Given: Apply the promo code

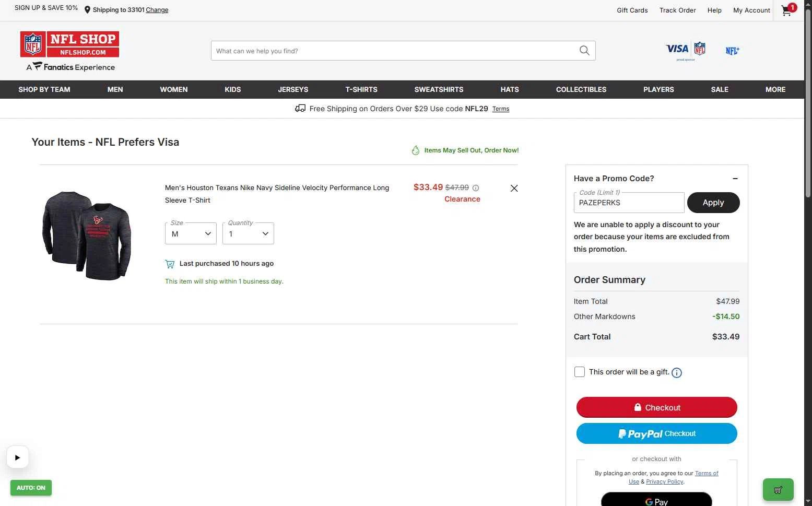Looking at the screenshot, I should point(713,203).
